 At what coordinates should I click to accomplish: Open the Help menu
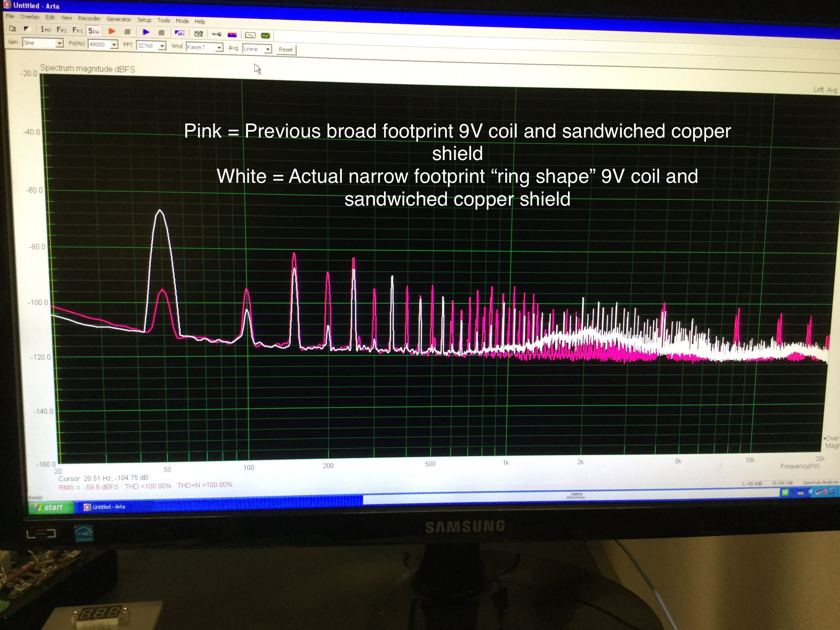pyautogui.click(x=200, y=22)
